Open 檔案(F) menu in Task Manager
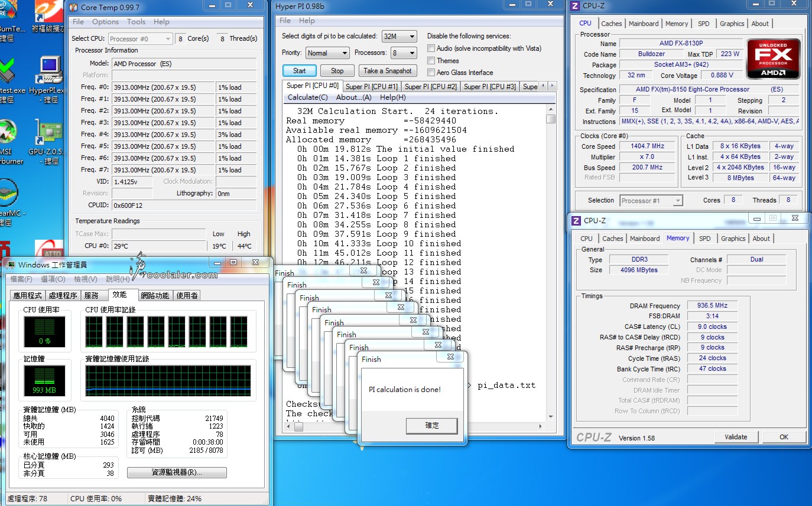Screen dimensions: 812x506 [x=21, y=279]
